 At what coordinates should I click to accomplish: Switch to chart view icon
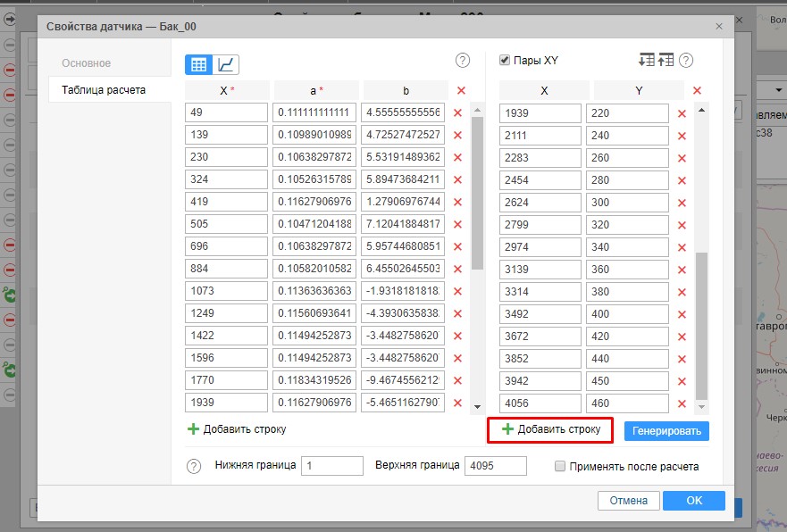point(226,64)
